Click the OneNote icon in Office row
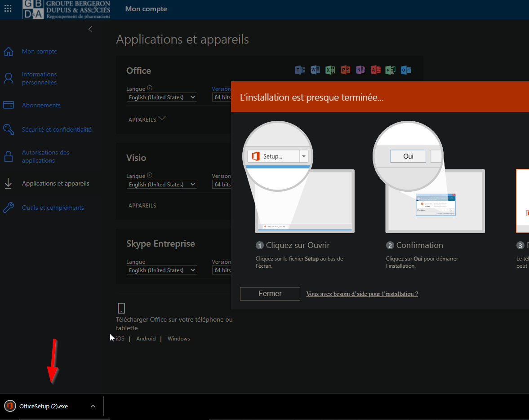 pyautogui.click(x=360, y=70)
